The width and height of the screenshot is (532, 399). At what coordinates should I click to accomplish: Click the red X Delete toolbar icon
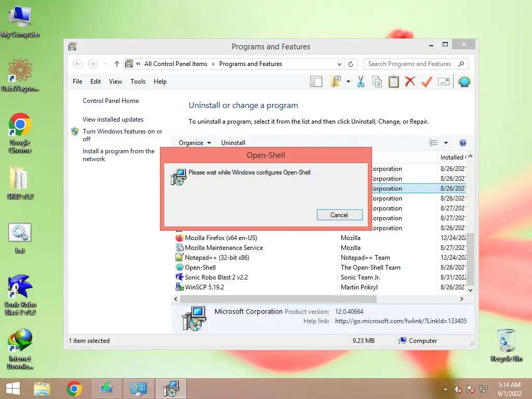pyautogui.click(x=410, y=82)
